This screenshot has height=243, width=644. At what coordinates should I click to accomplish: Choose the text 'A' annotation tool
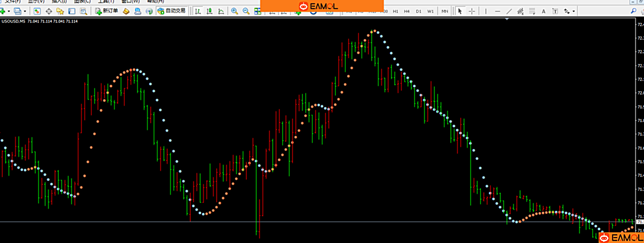coord(543,12)
